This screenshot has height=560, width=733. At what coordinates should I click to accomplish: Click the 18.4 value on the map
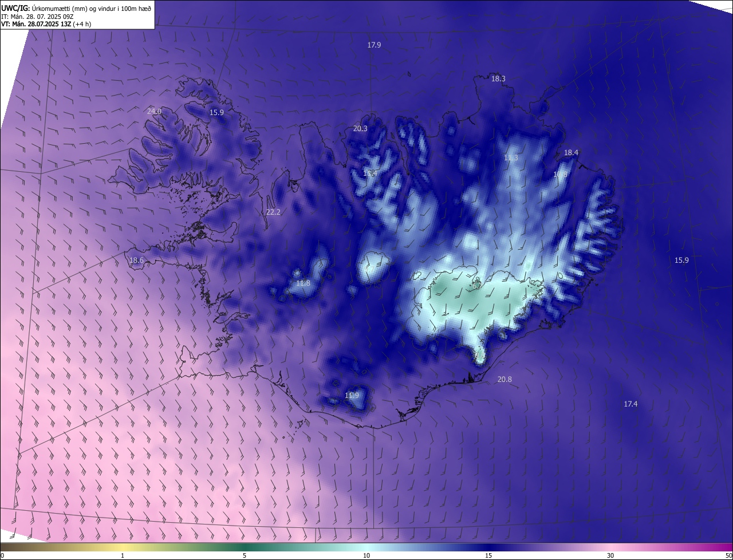(x=571, y=152)
